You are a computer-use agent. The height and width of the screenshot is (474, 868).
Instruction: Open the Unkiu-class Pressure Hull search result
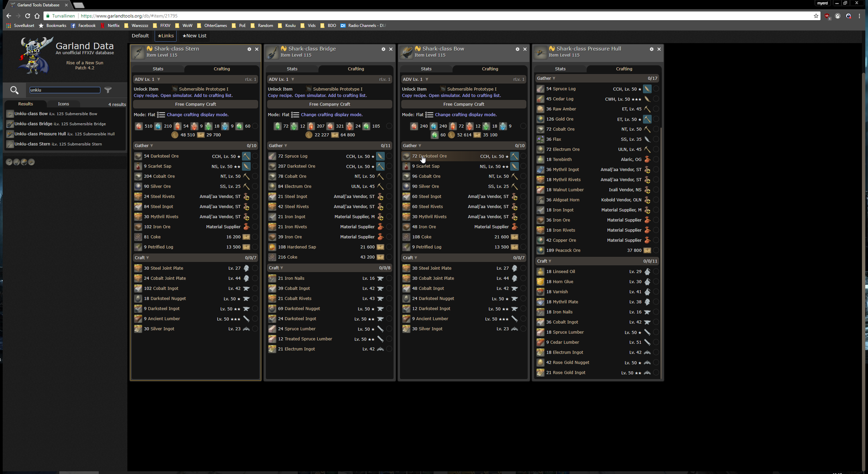[x=40, y=134]
